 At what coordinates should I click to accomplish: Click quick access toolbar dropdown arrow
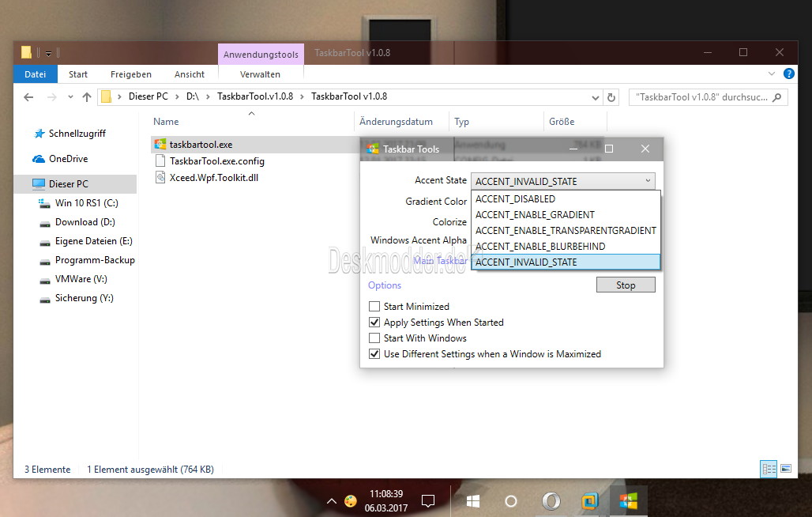tap(48, 53)
